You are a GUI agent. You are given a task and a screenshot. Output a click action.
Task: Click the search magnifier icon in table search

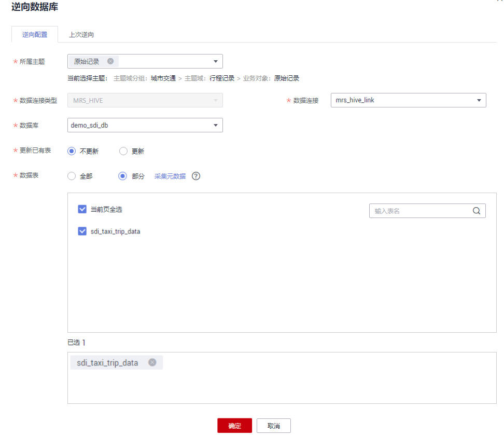(477, 211)
